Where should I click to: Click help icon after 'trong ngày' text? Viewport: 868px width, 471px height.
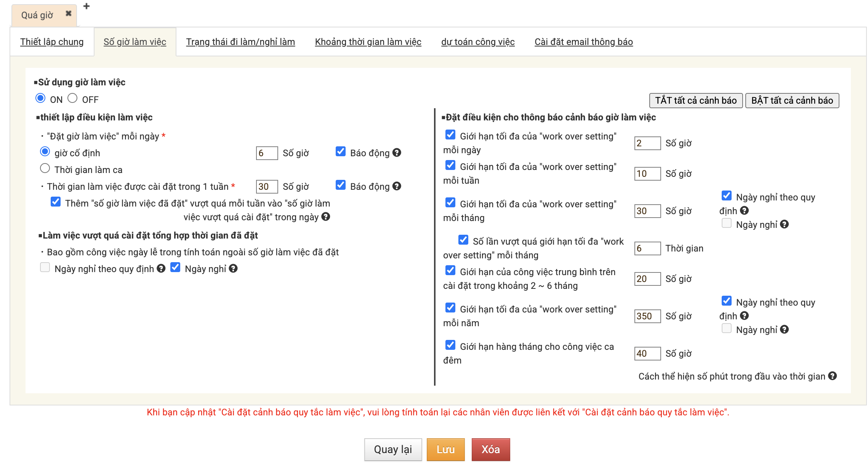(326, 217)
